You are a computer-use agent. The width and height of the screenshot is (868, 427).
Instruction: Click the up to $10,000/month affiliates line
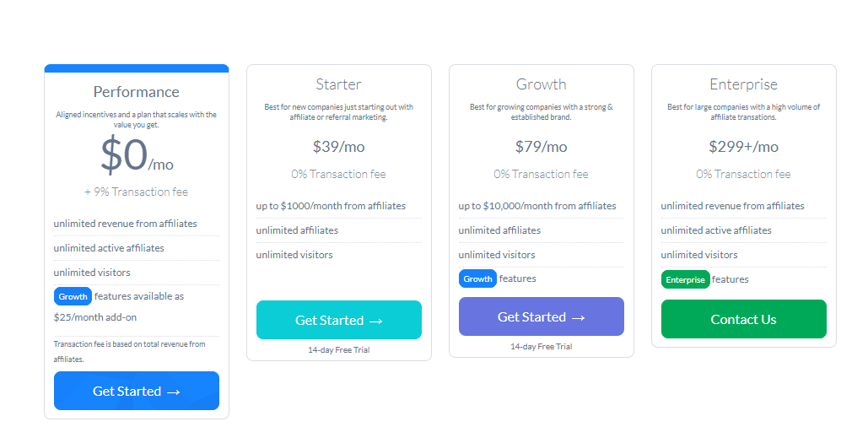click(537, 206)
